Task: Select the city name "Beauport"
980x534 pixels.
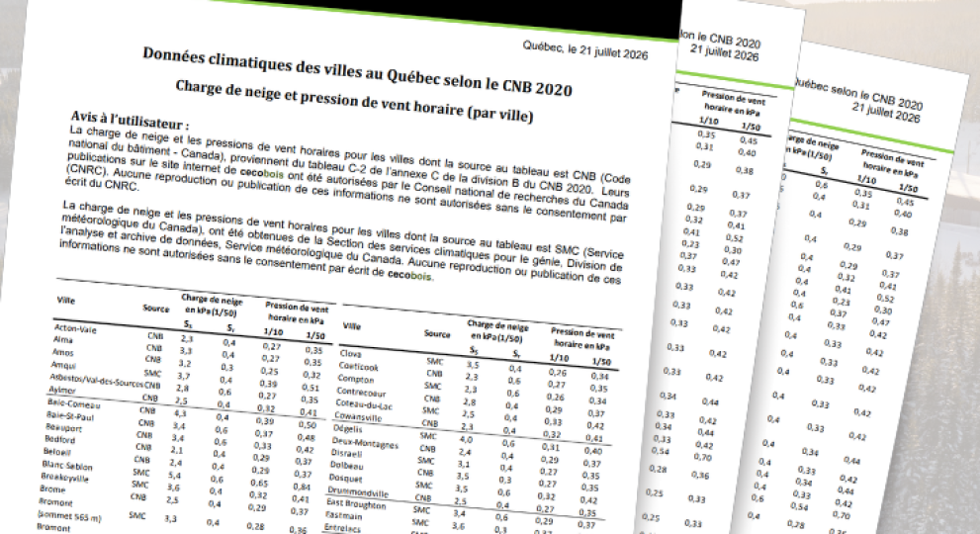Action: pos(63,428)
